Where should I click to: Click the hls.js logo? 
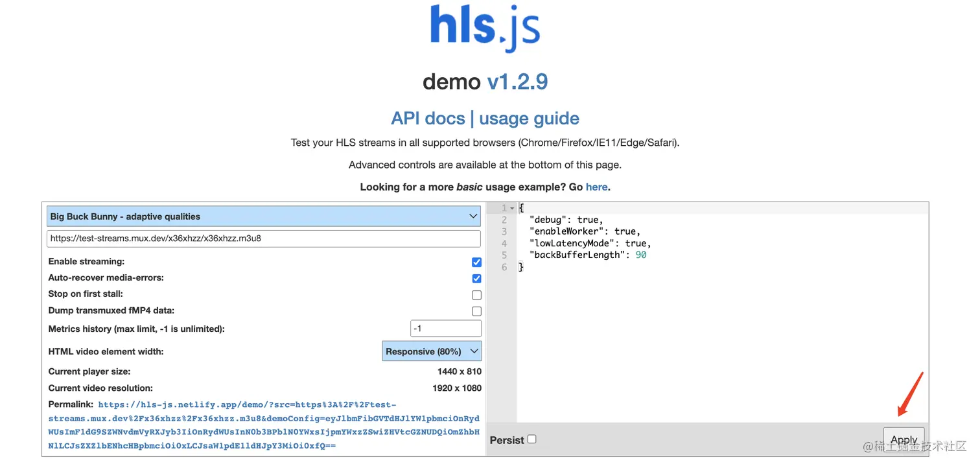485,28
